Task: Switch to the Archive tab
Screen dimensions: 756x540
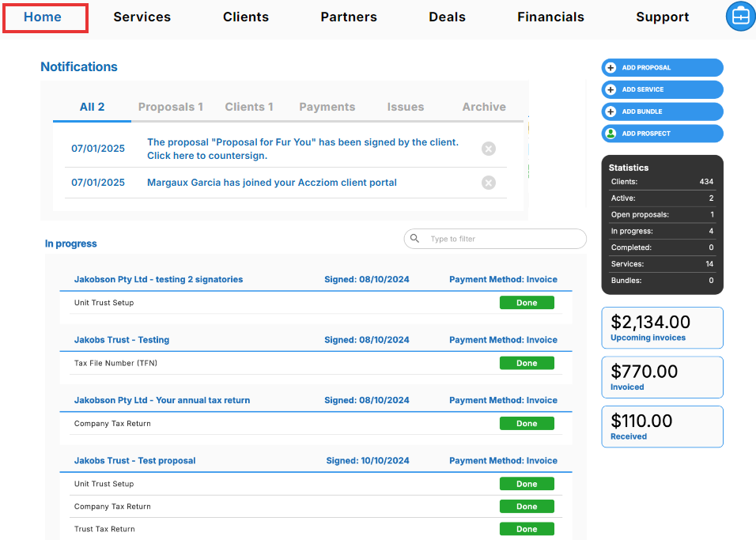Action: pyautogui.click(x=484, y=107)
